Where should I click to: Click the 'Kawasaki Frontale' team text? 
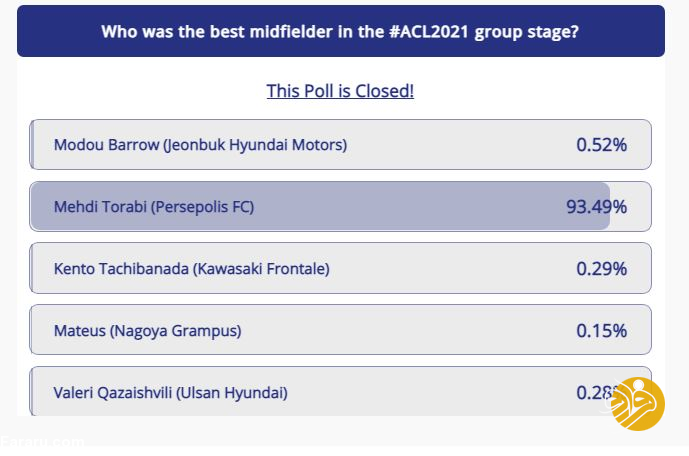pos(261,269)
